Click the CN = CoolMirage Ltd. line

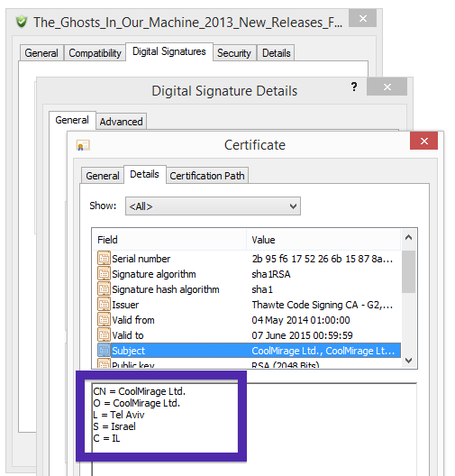(140, 391)
